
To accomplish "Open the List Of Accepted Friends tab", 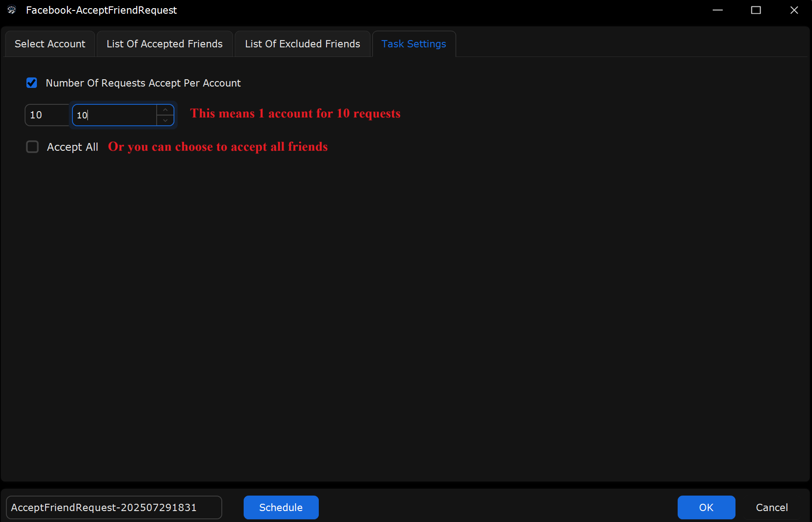I will click(164, 44).
